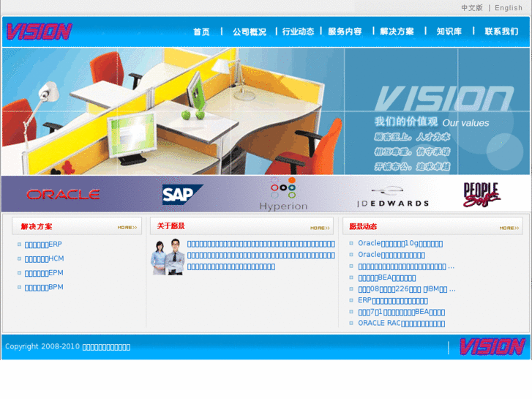Open the ERP solution link
The height and width of the screenshot is (399, 532).
43,245
